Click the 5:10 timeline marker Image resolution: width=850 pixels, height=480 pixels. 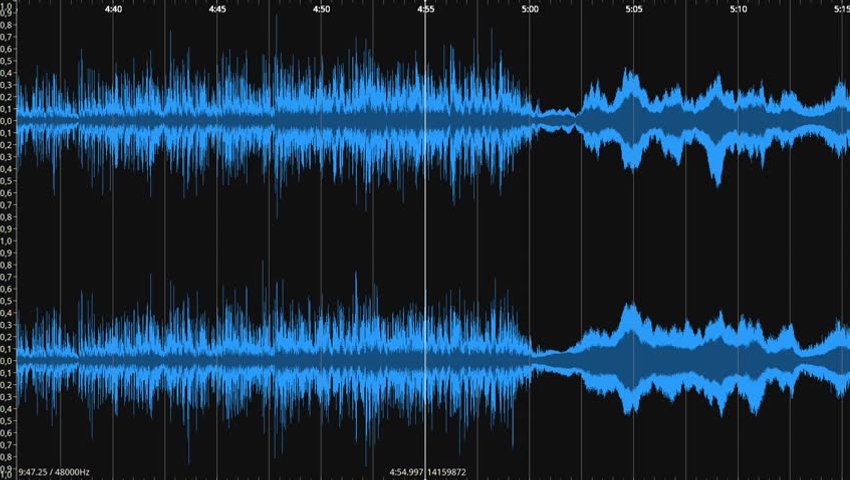tap(738, 9)
